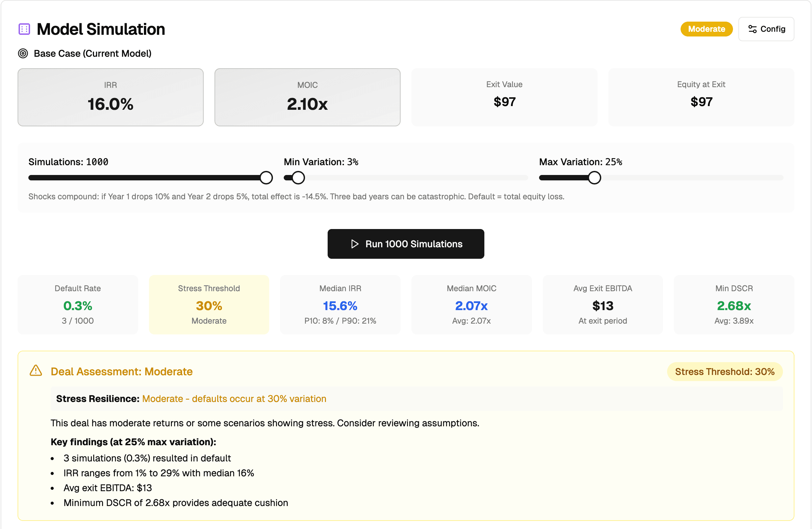Click the Min Variation slider handle
This screenshot has width=812, height=529.
tap(298, 178)
